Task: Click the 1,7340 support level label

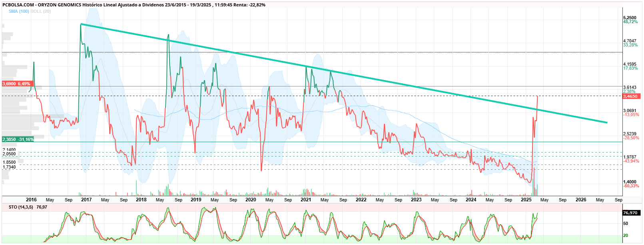Action: point(9,167)
